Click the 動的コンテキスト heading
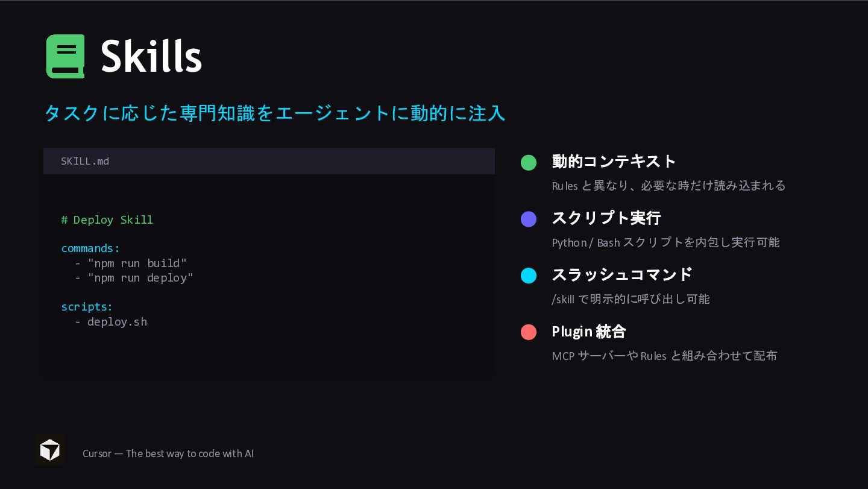Image resolution: width=868 pixels, height=489 pixels. click(x=614, y=161)
